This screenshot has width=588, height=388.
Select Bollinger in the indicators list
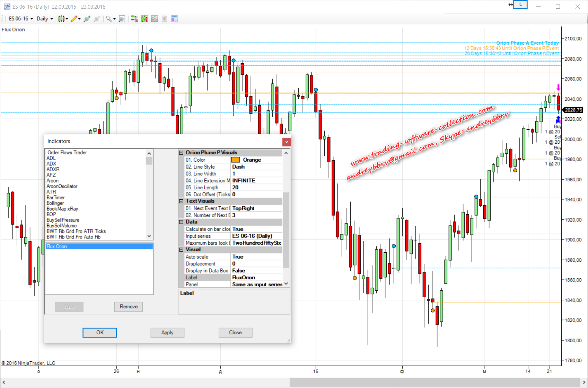(x=55, y=203)
